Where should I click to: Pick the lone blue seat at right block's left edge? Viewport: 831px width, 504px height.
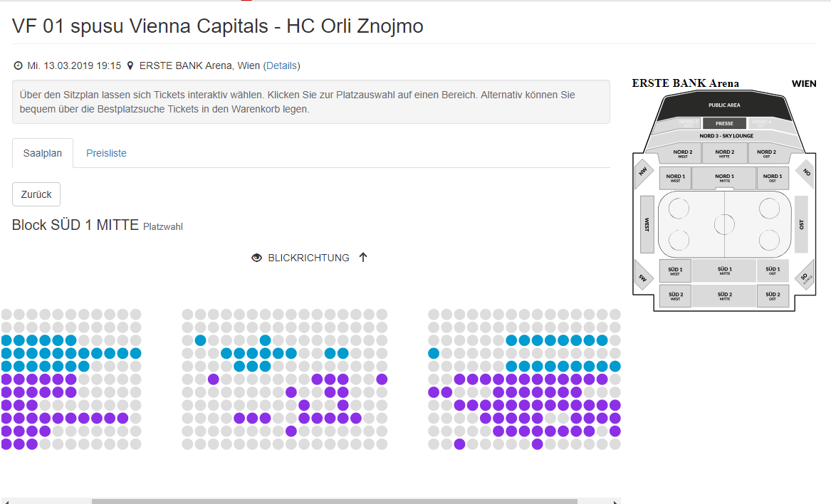point(434,353)
